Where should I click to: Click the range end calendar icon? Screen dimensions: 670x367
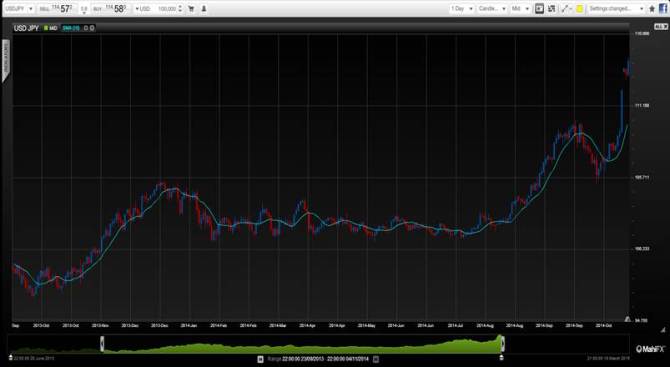click(x=376, y=359)
